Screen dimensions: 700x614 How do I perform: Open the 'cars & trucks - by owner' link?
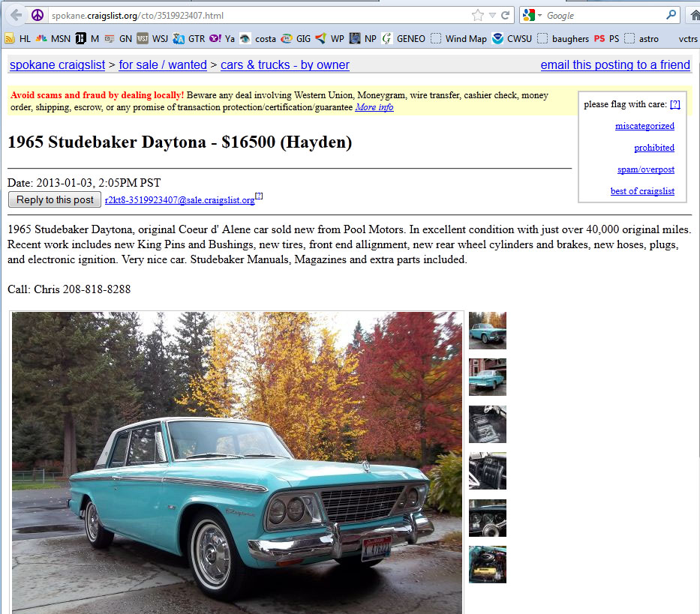coord(285,65)
